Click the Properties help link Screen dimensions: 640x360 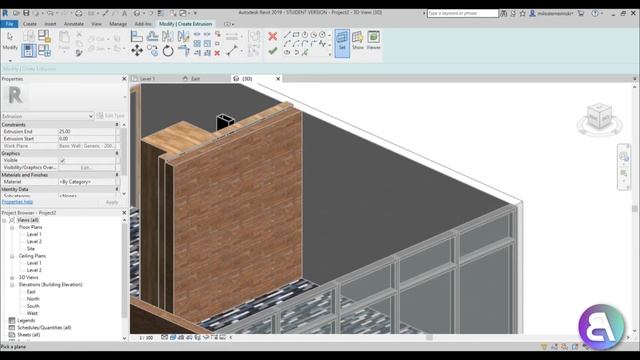pyautogui.click(x=17, y=202)
